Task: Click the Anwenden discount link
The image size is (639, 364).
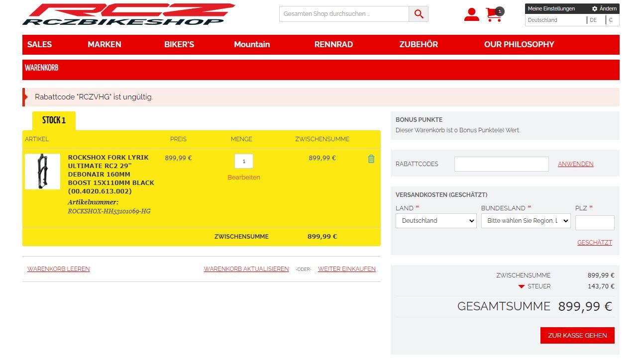Action: [575, 164]
